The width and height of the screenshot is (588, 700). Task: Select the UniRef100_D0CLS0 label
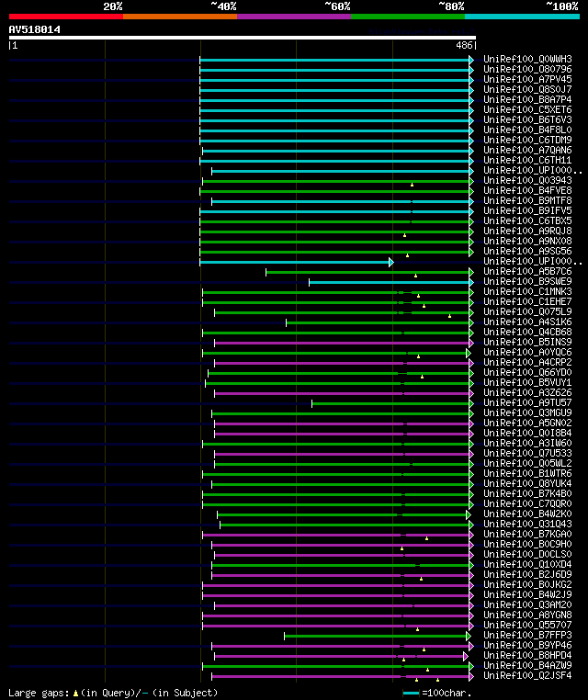click(527, 555)
